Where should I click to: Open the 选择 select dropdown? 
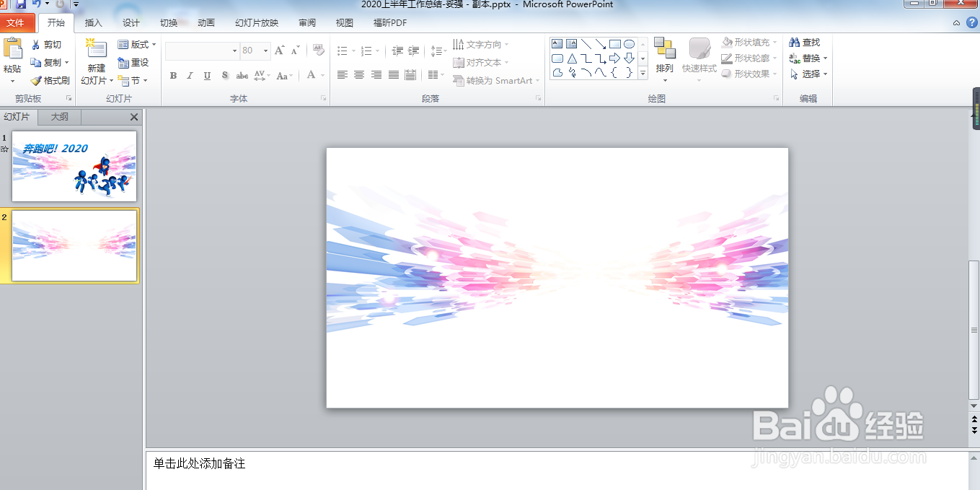pos(808,74)
